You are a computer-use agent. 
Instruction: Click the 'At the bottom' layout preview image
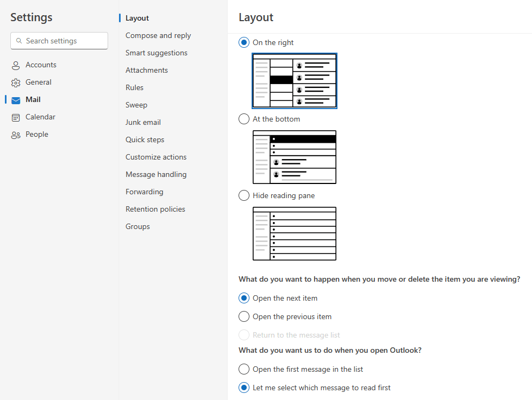(x=295, y=157)
